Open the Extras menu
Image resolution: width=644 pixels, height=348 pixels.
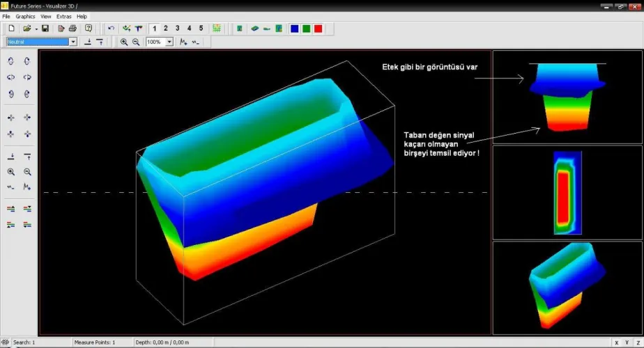[x=63, y=16]
